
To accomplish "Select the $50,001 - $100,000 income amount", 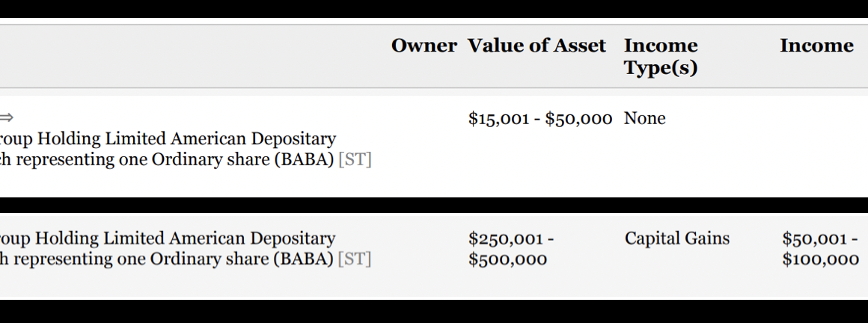I will [x=820, y=249].
